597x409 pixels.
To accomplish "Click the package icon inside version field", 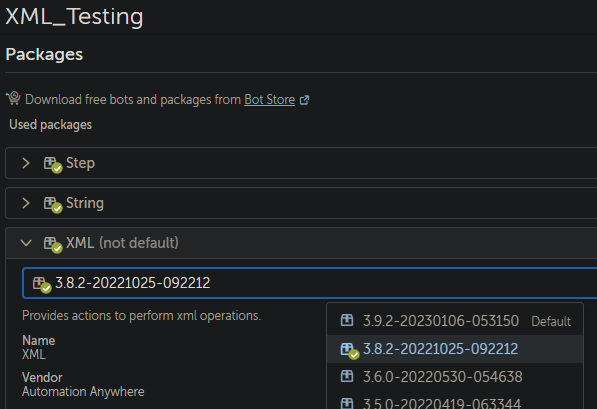I will [42, 284].
